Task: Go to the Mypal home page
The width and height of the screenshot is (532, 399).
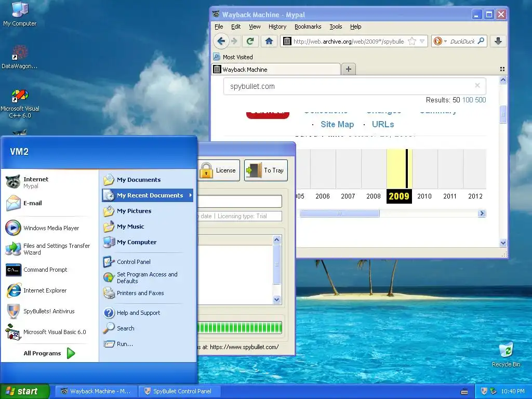Action: click(x=269, y=41)
